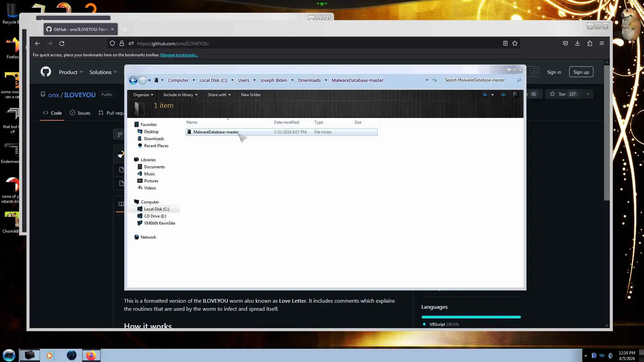The width and height of the screenshot is (644, 362).
Task: Select Downloads in the breadcrumb path
Action: click(309, 80)
